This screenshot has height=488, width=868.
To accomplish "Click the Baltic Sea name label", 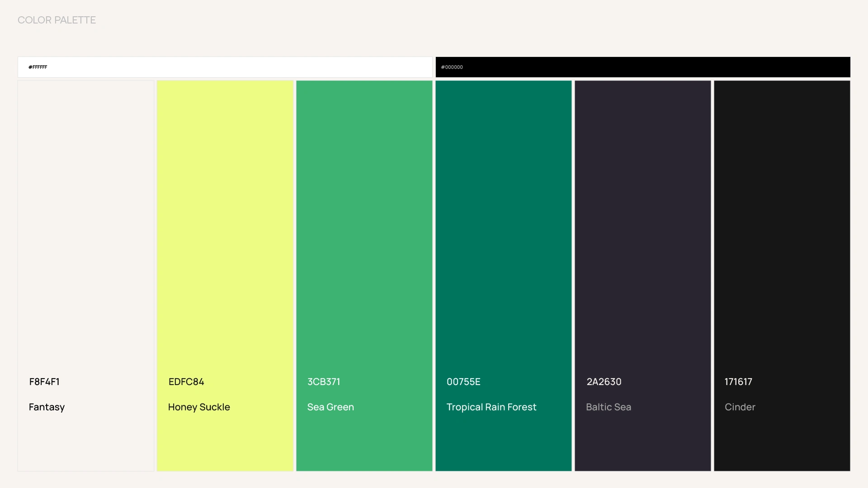I will [609, 407].
